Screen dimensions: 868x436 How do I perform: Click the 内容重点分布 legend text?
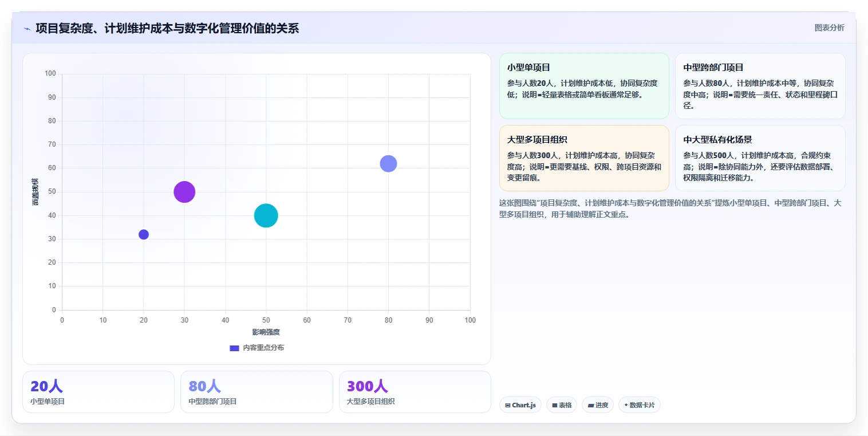[263, 348]
